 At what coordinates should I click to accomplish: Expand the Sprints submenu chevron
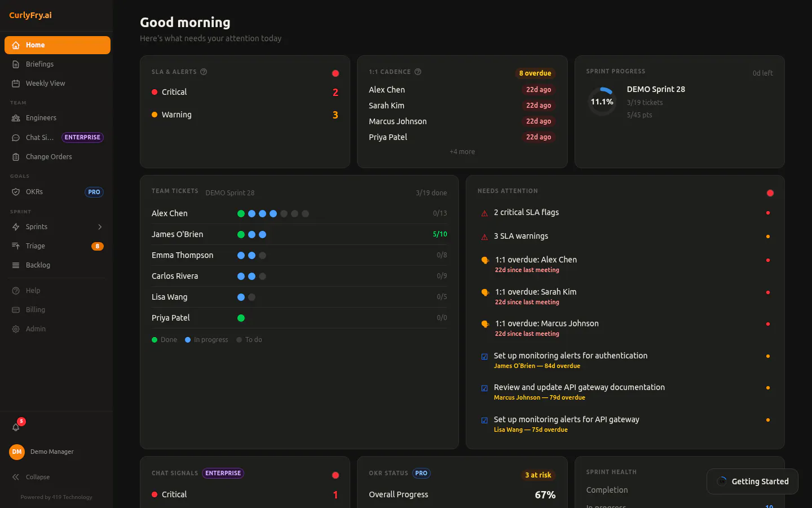coord(100,227)
